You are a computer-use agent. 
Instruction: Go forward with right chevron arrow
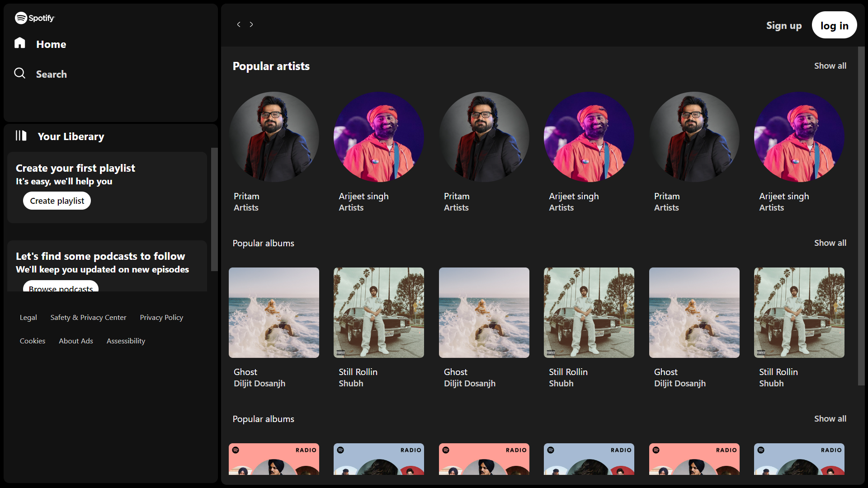click(251, 24)
